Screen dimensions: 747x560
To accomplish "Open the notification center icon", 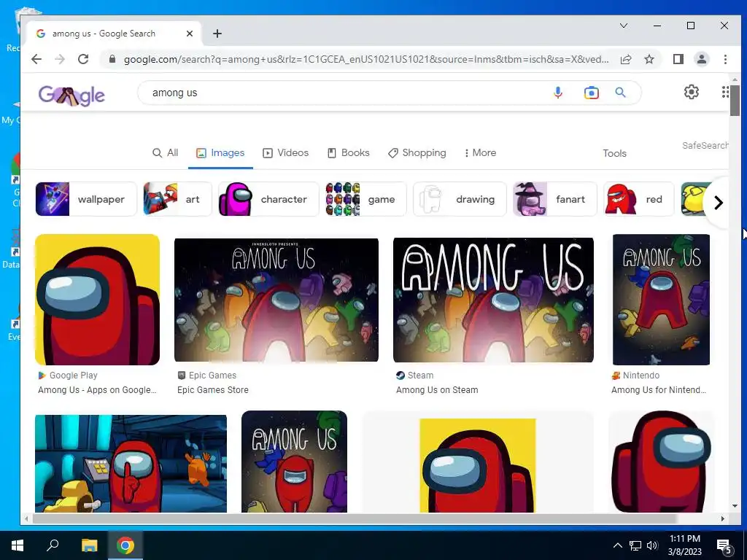I will pyautogui.click(x=724, y=547).
